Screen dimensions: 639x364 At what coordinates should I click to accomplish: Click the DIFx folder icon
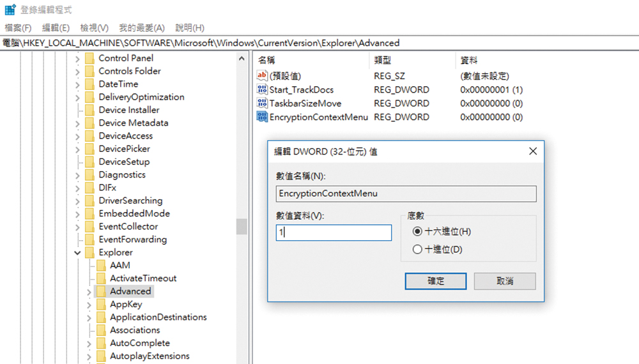89,188
